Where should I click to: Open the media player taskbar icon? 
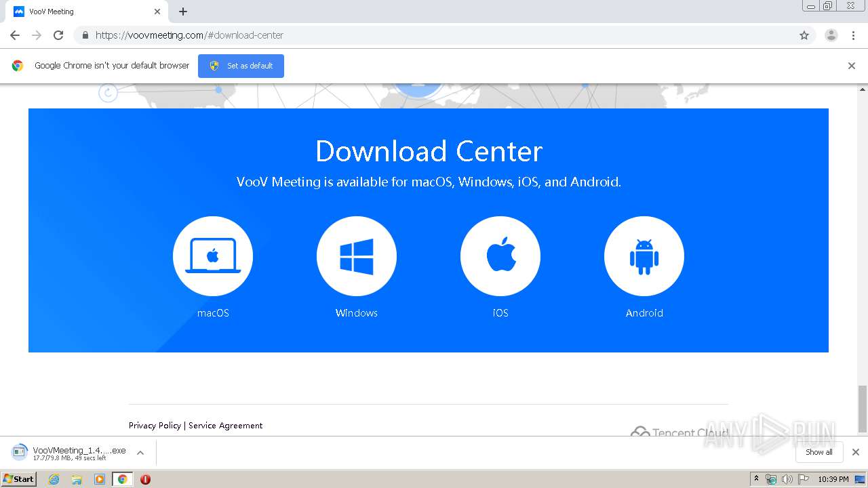tap(100, 479)
